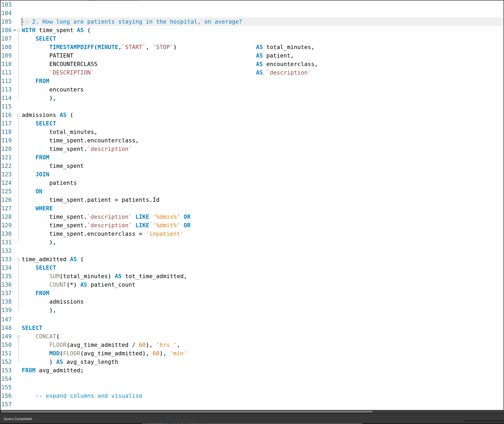Collapse the admissions CTE block
504x424 pixels.
(x=18, y=115)
